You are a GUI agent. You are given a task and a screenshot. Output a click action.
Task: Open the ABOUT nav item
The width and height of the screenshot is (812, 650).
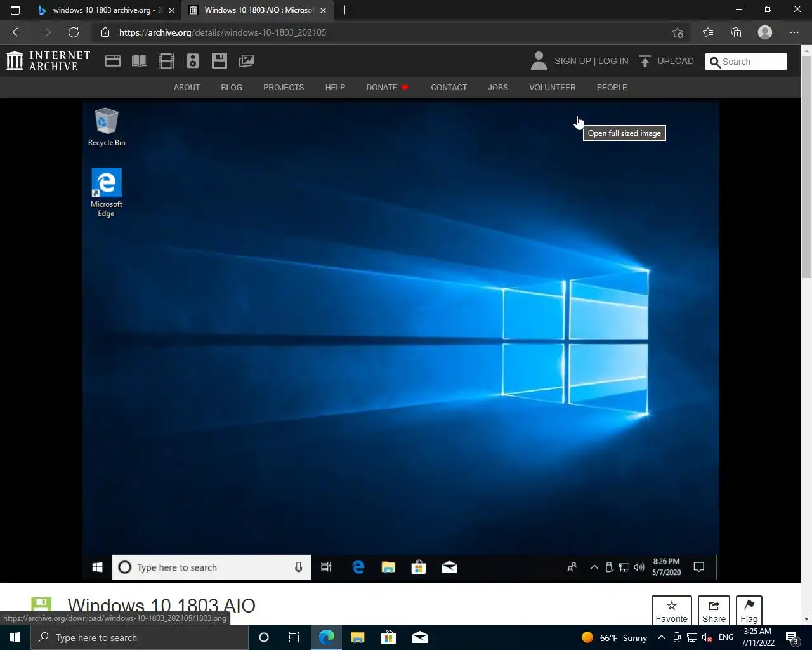click(x=187, y=88)
